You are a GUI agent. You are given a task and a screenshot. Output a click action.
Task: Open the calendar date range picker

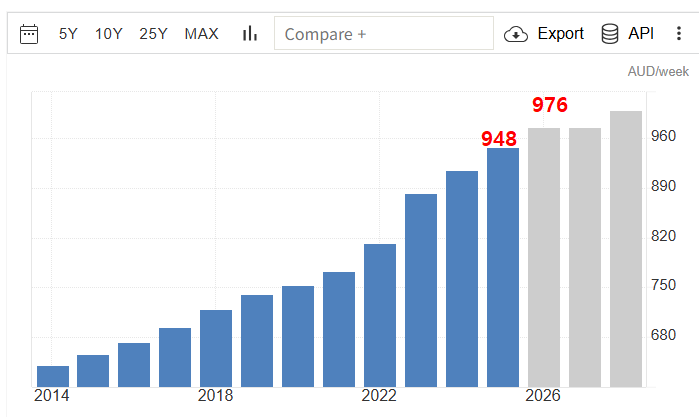(x=29, y=34)
